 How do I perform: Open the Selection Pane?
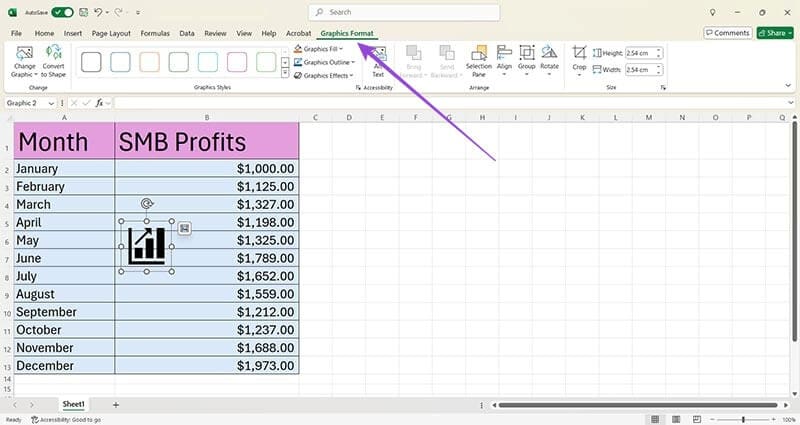click(x=479, y=61)
